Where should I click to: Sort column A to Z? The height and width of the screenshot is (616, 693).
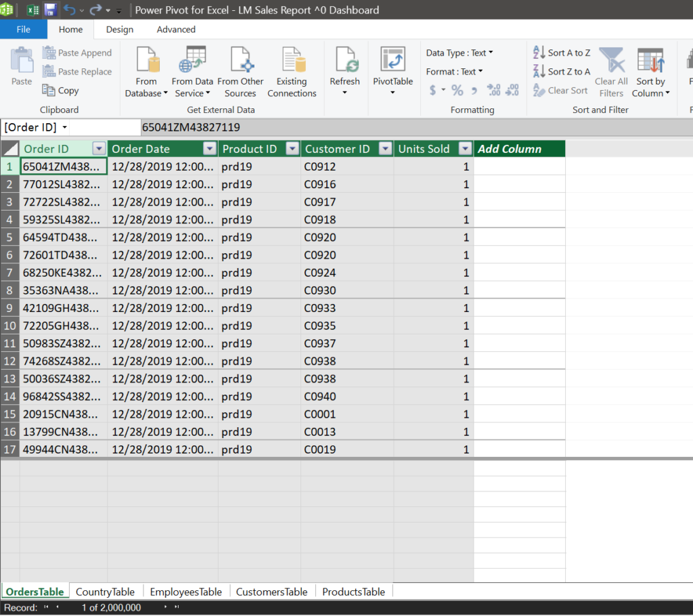[x=562, y=53]
